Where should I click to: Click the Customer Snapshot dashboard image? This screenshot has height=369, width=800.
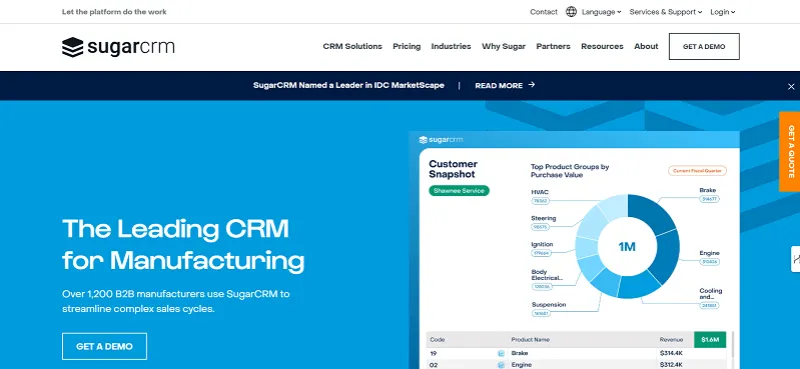coord(574,250)
